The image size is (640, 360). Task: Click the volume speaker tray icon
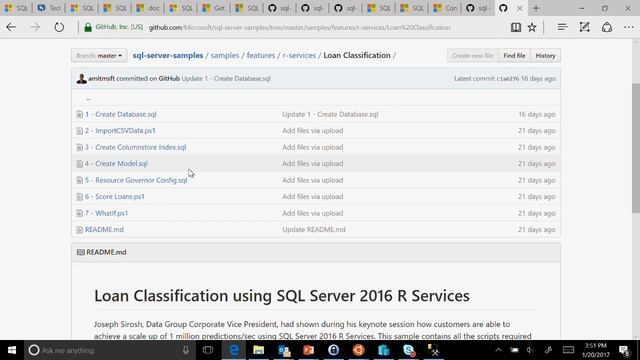(530, 350)
